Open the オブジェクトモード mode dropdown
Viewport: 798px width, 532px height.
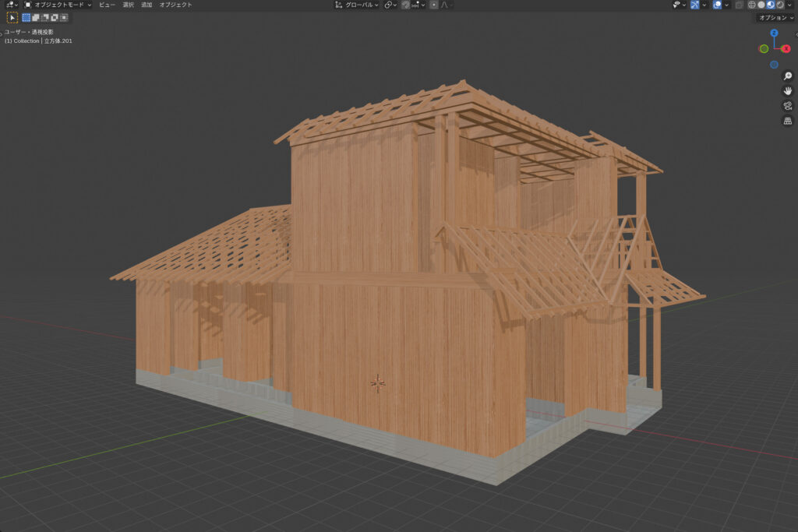[x=58, y=5]
